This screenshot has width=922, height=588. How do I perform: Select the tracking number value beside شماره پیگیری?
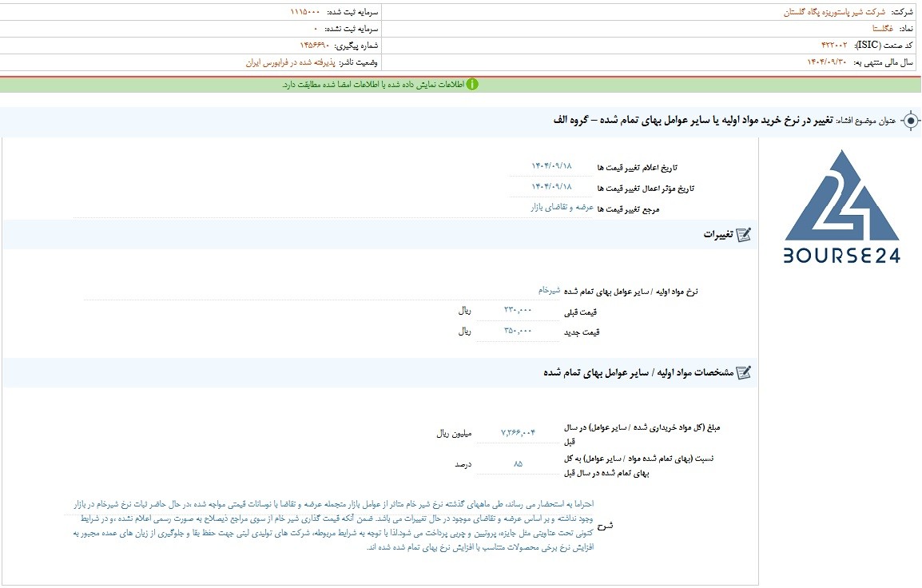click(315, 46)
